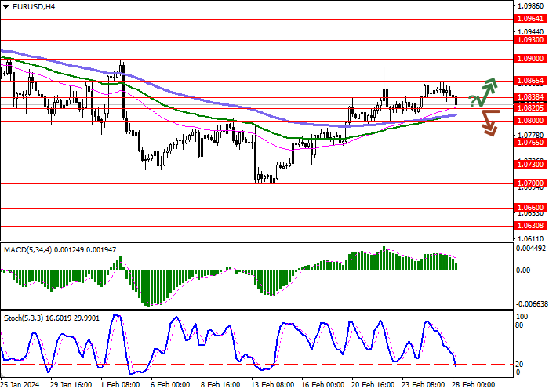Click the 20 Stochastic scale value
The width and height of the screenshot is (549, 392).
520,365
